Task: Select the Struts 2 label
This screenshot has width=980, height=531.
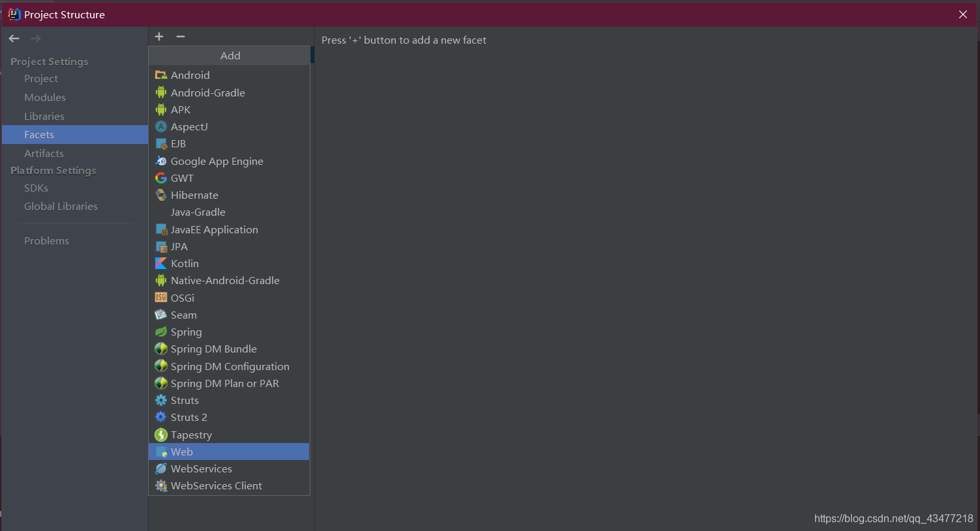Action: tap(189, 417)
